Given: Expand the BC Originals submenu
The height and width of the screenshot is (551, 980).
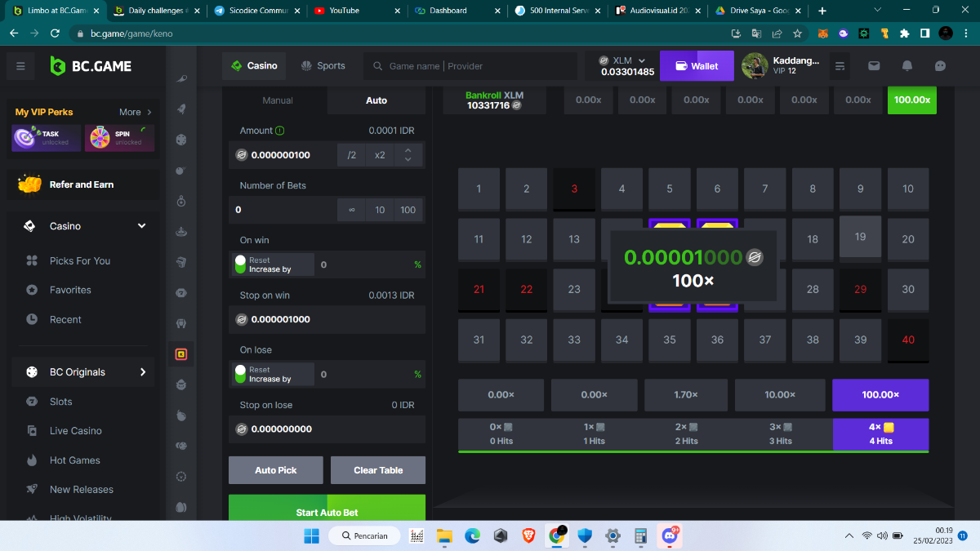Looking at the screenshot, I should pos(143,372).
